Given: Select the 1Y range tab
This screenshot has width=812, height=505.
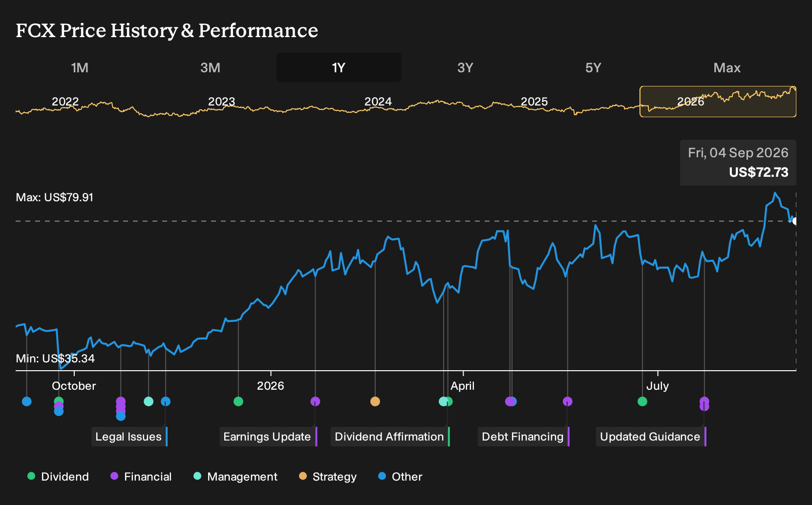Looking at the screenshot, I should 339,67.
